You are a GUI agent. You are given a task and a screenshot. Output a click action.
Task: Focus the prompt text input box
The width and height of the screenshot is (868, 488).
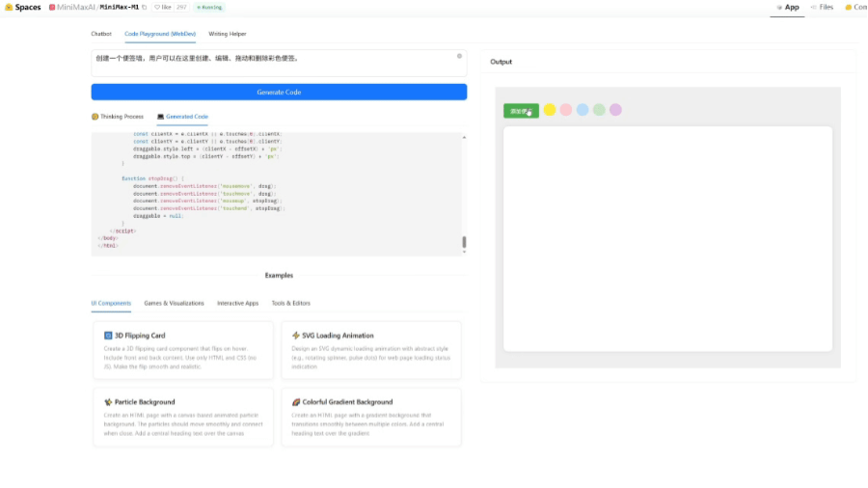(279, 63)
